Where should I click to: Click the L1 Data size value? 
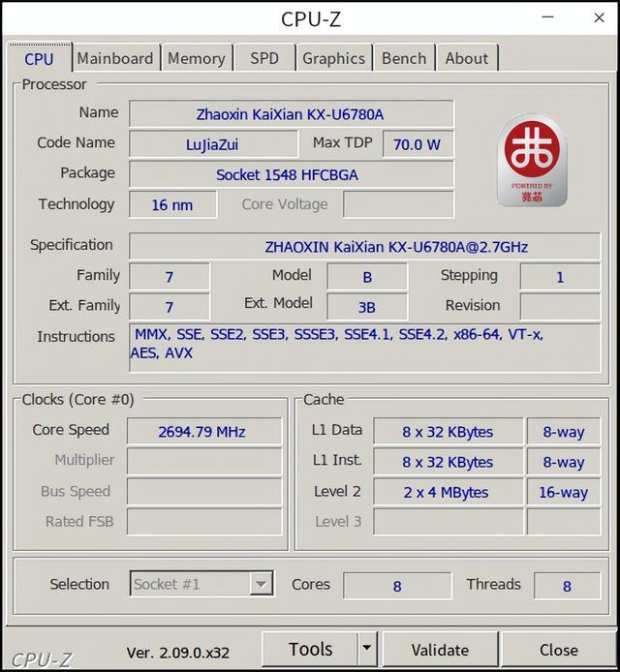449,431
